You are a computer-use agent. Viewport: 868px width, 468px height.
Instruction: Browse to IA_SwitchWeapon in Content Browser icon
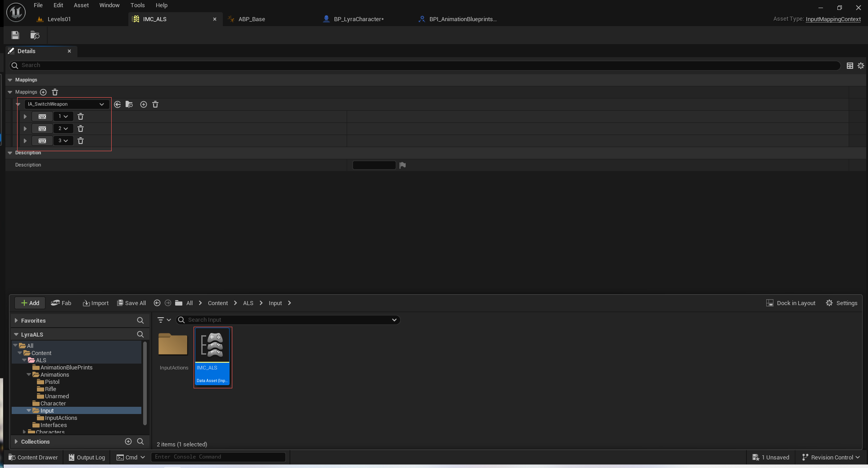[x=129, y=104]
